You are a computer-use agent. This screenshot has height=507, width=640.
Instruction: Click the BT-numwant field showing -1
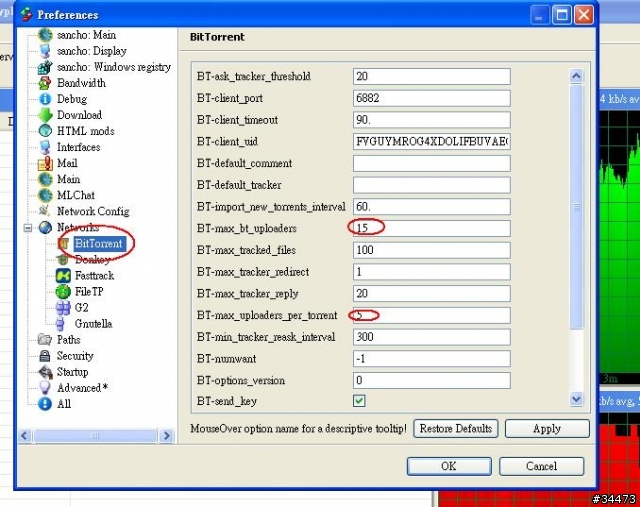(431, 359)
